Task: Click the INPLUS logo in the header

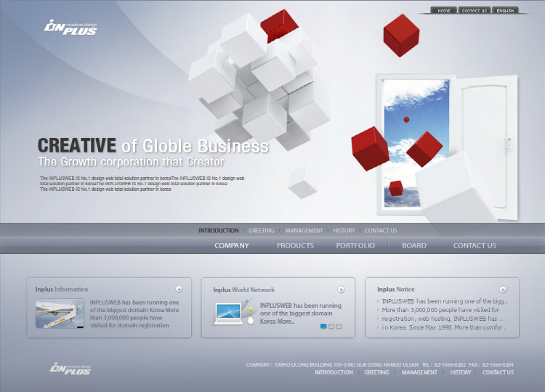Action: pos(70,28)
